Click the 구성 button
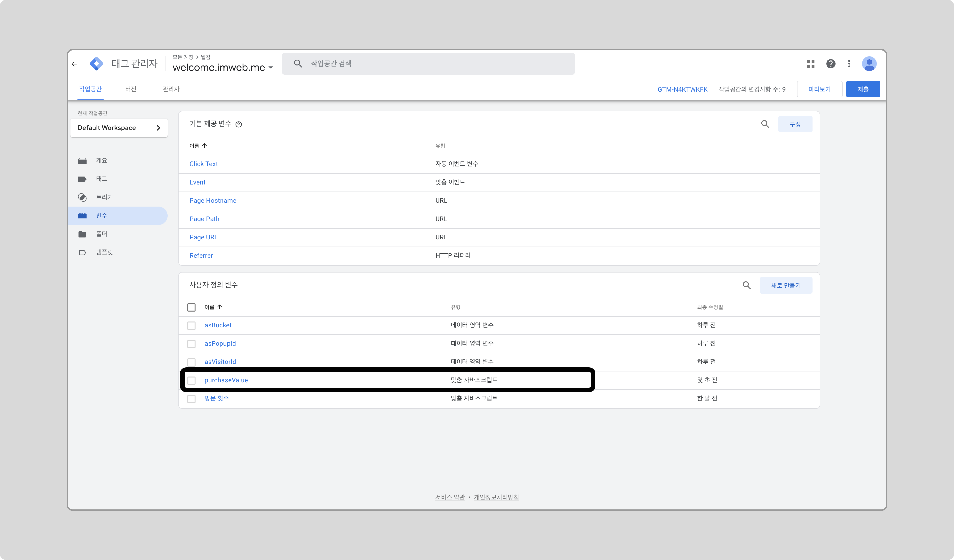954x560 pixels. pyautogui.click(x=795, y=124)
